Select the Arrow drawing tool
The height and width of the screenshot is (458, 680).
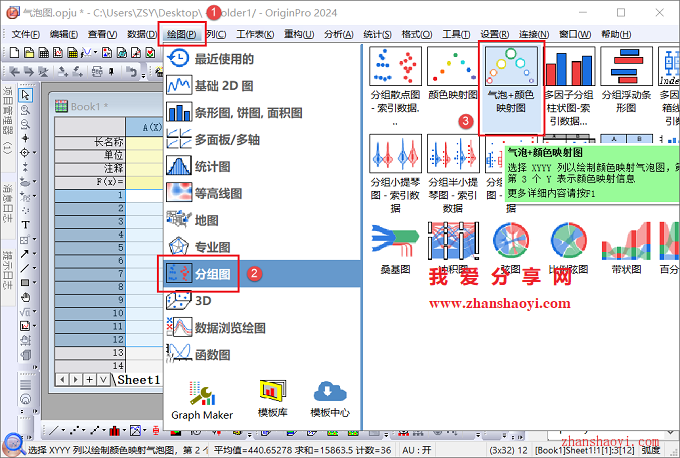pyautogui.click(x=25, y=253)
